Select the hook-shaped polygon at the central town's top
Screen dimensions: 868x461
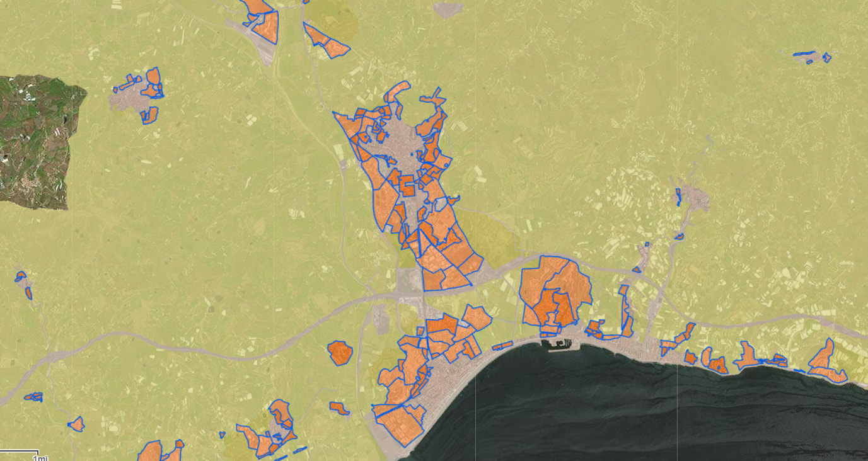click(396, 93)
